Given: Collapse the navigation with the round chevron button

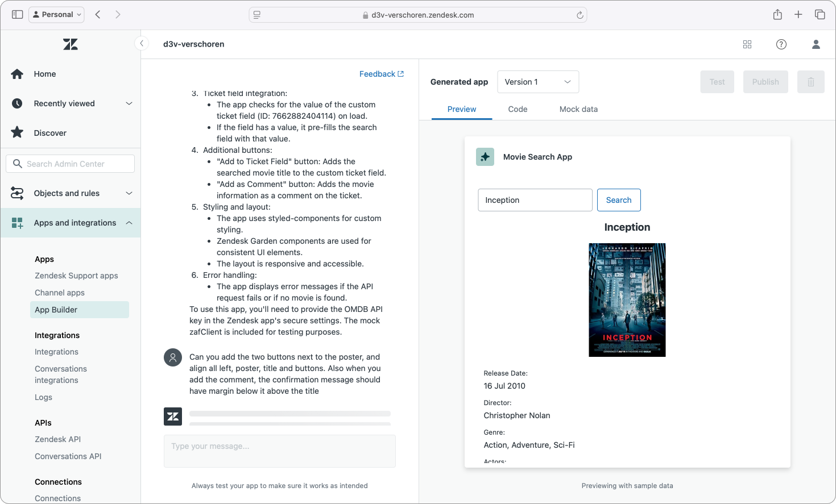Looking at the screenshot, I should (x=142, y=43).
